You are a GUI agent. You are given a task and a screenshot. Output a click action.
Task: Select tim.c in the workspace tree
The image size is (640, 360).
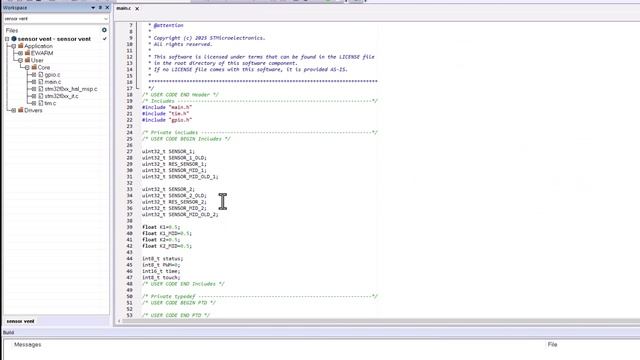tap(50, 103)
